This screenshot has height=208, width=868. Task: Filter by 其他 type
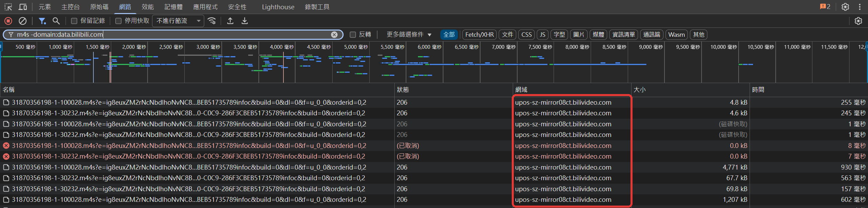click(698, 35)
